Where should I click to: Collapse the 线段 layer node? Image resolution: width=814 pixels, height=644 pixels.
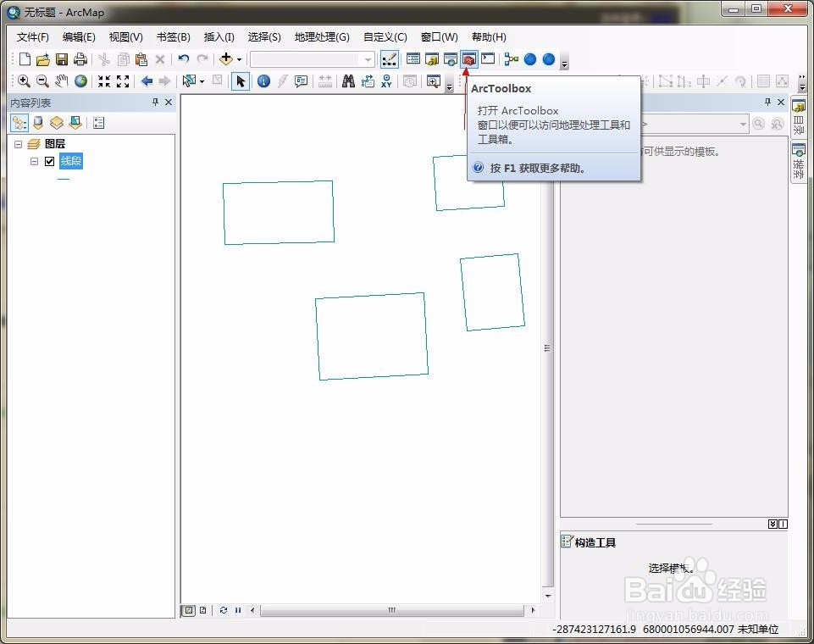[x=34, y=161]
